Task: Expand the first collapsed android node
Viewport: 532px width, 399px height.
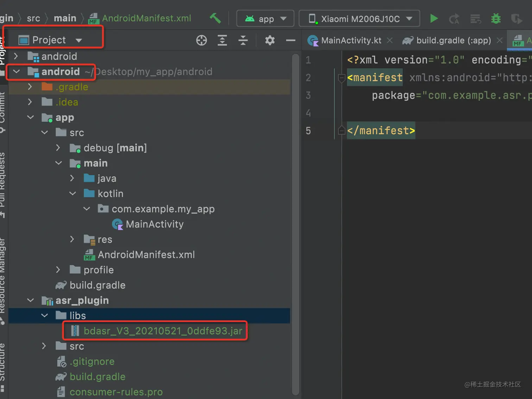Action: tap(16, 56)
